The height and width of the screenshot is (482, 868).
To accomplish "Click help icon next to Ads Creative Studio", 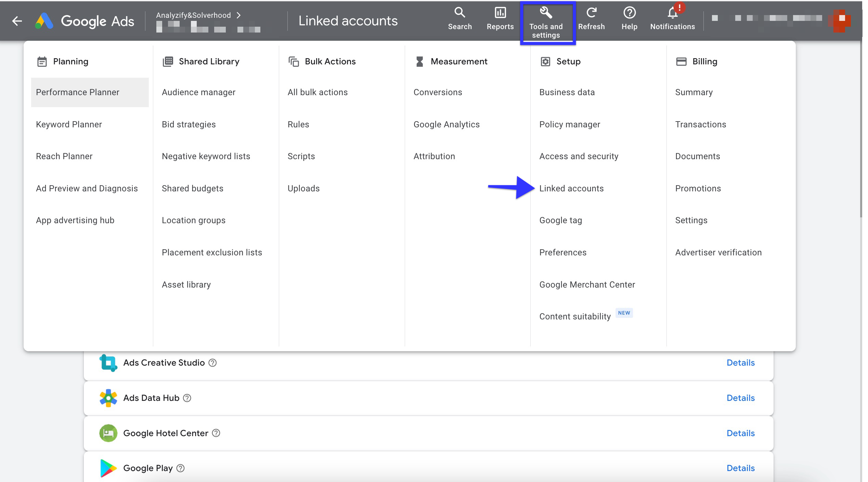I will [x=212, y=363].
